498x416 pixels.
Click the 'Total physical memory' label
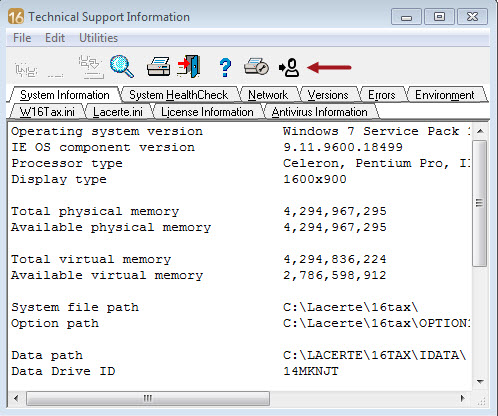click(x=95, y=211)
